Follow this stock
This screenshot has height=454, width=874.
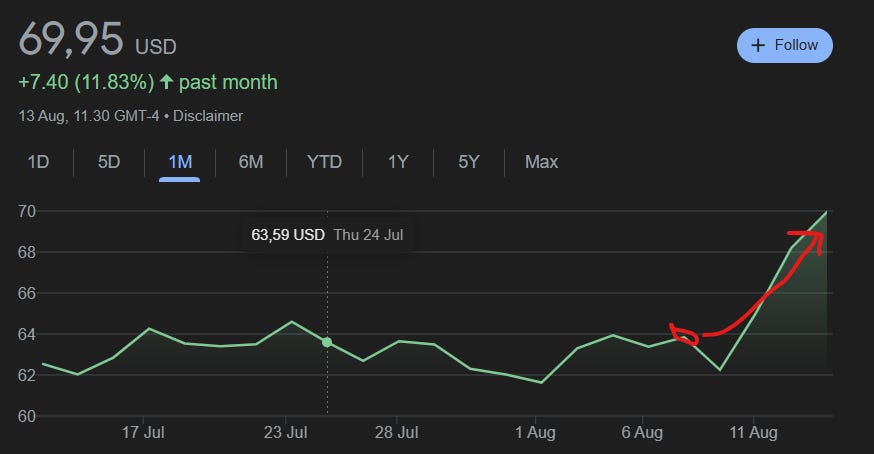785,45
